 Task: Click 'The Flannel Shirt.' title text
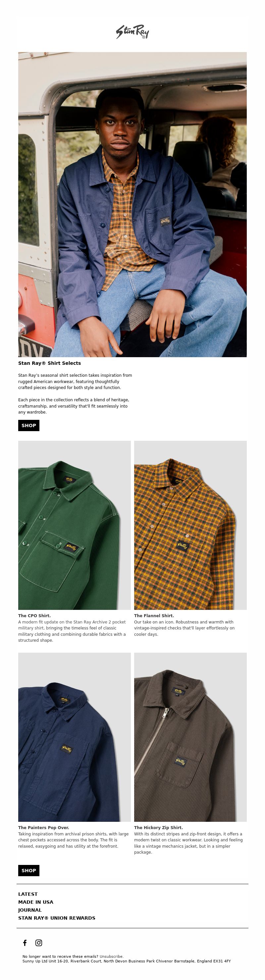pyautogui.click(x=154, y=616)
